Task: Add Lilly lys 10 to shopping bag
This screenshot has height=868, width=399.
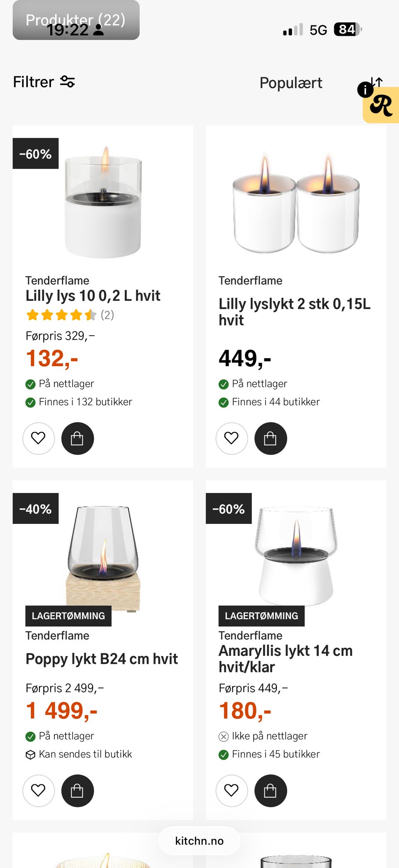Action: (77, 438)
